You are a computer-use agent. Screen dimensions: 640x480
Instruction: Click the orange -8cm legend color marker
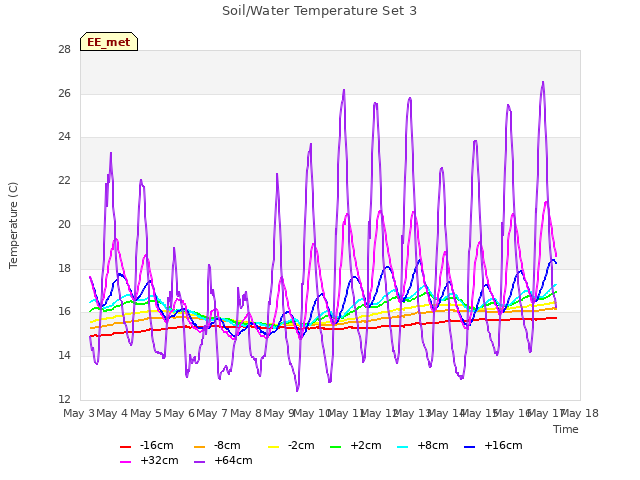[x=199, y=447]
